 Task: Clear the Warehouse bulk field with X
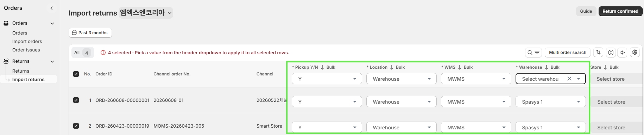coord(569,79)
